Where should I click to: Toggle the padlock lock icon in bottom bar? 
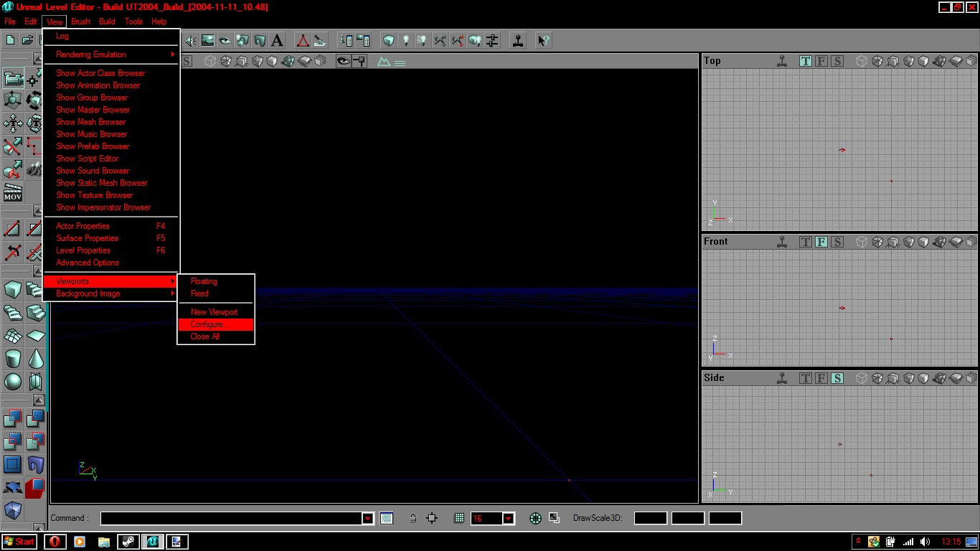tap(413, 518)
